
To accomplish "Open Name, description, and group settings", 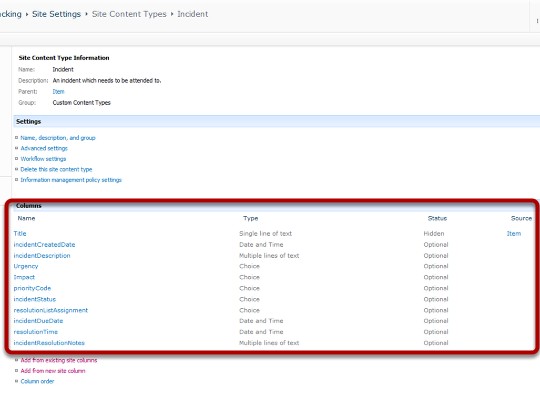I will tap(58, 138).
